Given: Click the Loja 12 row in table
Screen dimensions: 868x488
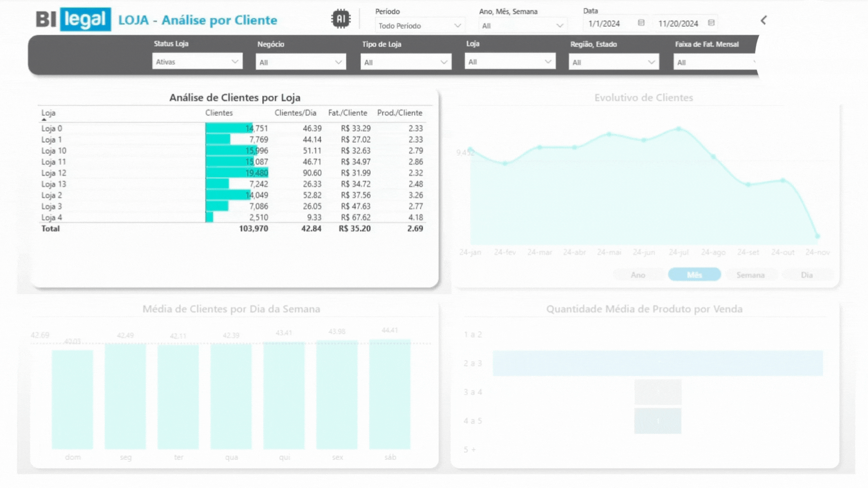Looking at the screenshot, I should pyautogui.click(x=54, y=173).
